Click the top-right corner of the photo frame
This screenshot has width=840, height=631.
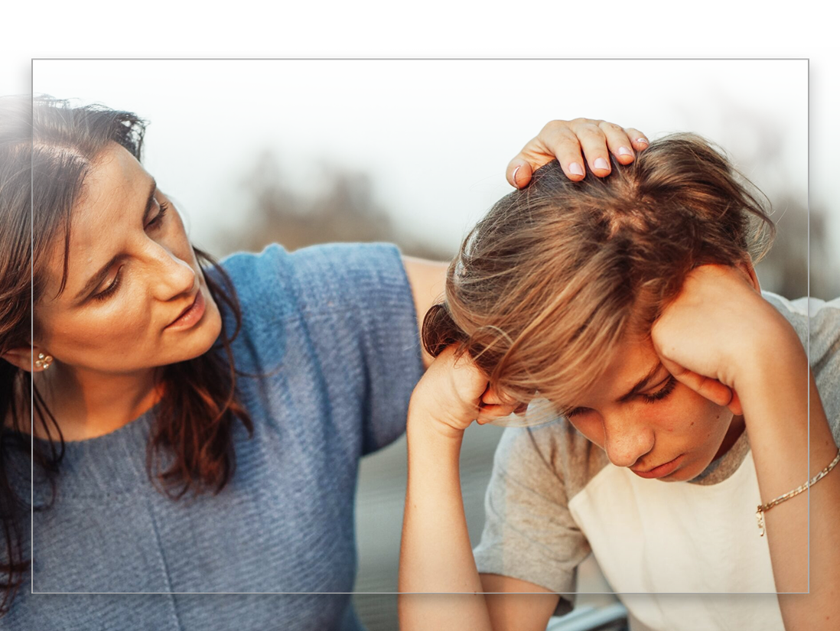point(809,58)
